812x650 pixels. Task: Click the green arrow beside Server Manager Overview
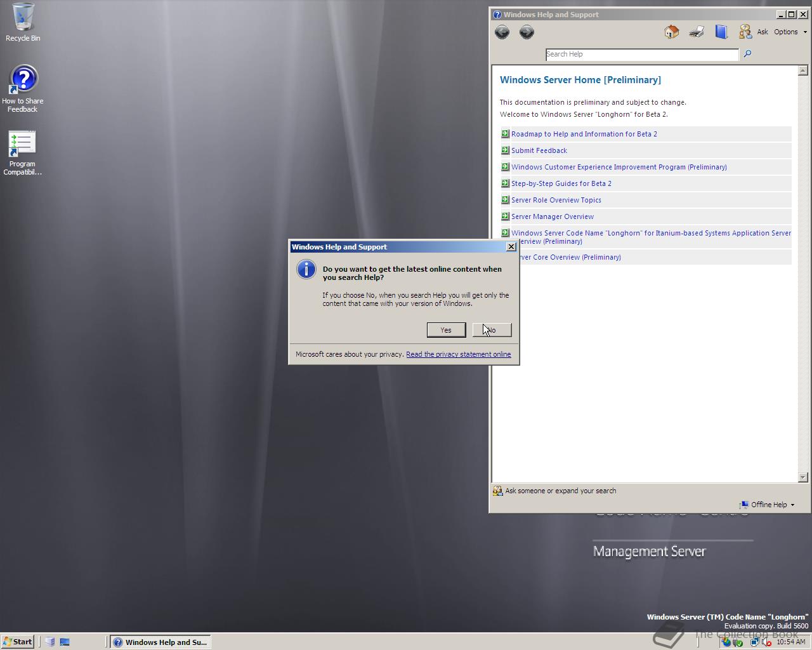pyautogui.click(x=505, y=216)
